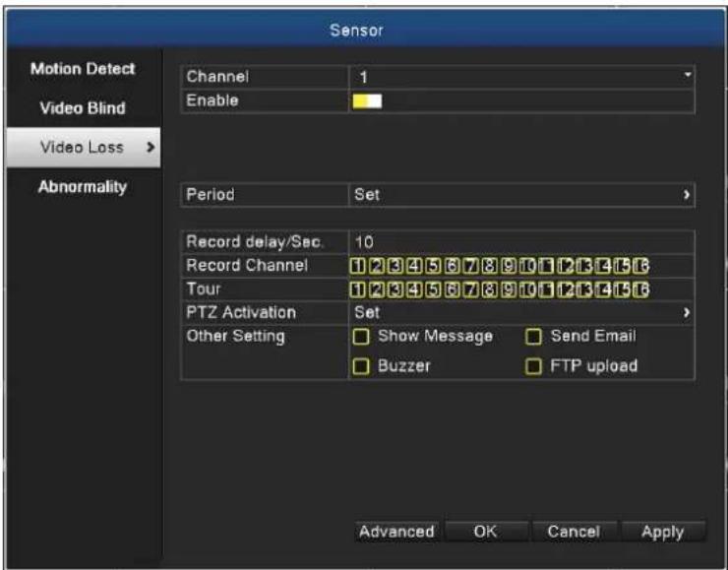
Task: Toggle Record Channel number 4
Action: pyautogui.click(x=414, y=266)
